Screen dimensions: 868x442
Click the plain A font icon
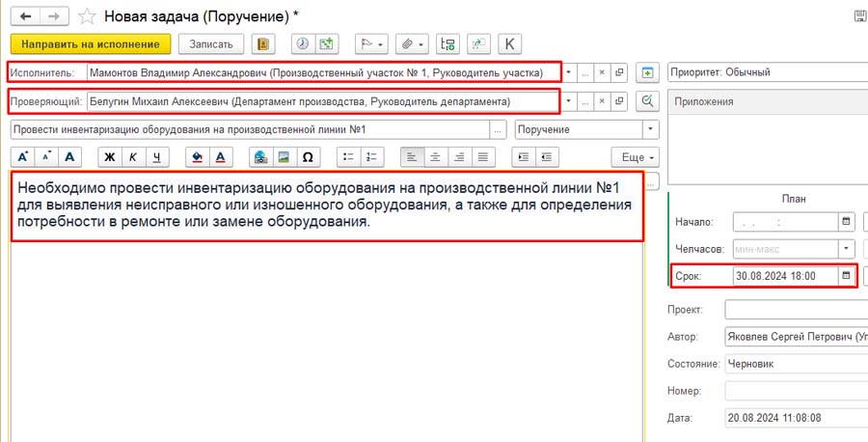69,157
